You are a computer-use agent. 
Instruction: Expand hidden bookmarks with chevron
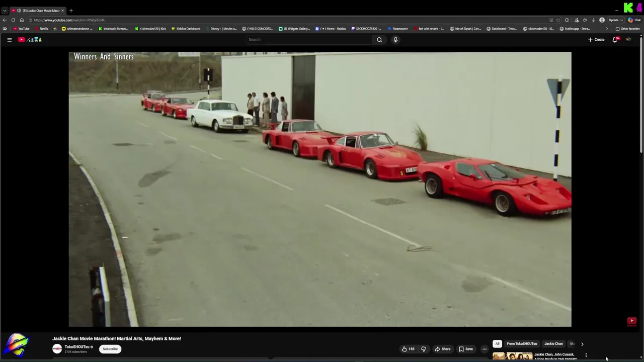pos(606,29)
